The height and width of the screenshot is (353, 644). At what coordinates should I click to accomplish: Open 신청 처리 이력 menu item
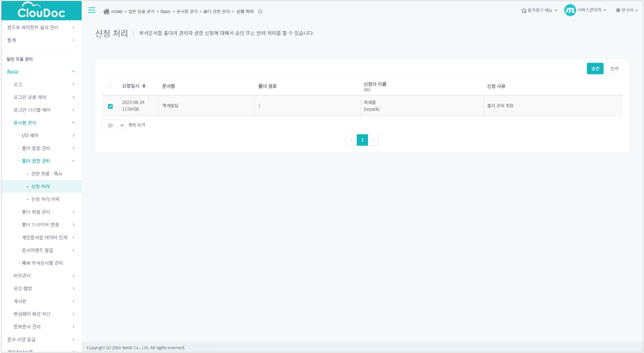click(x=45, y=199)
